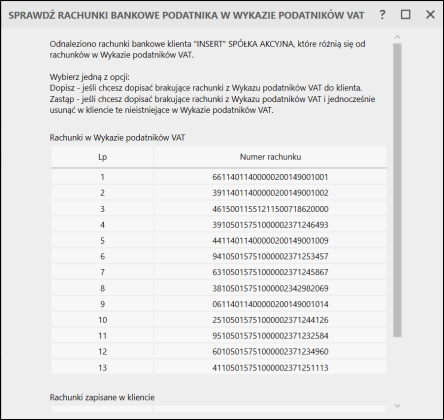Click Lp cell number 2
444x420 pixels.
coord(103,193)
